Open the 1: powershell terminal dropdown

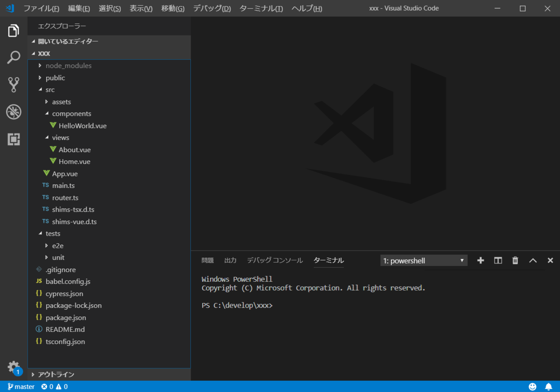pyautogui.click(x=424, y=260)
